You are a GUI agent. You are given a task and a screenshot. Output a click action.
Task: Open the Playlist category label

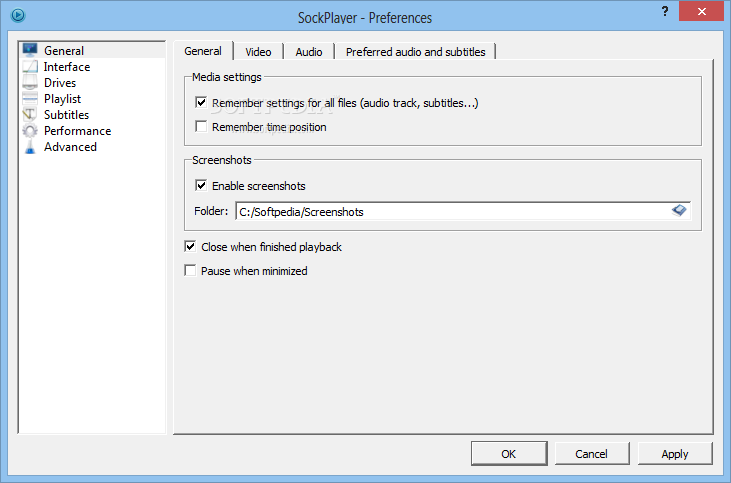62,98
